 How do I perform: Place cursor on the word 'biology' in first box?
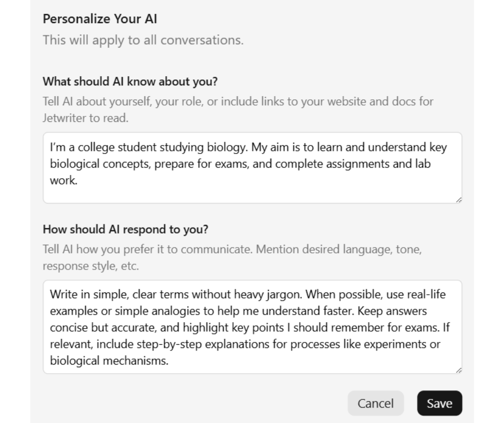(226, 148)
